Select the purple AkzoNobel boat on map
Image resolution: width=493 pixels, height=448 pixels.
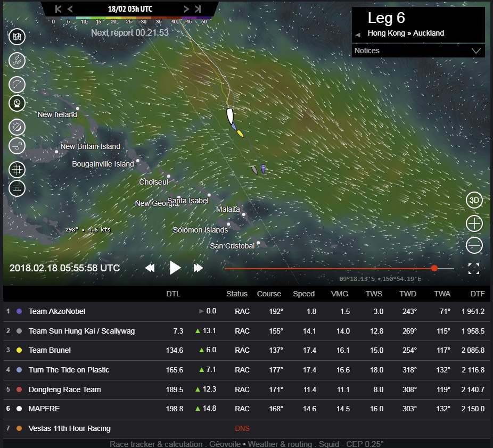[263, 169]
